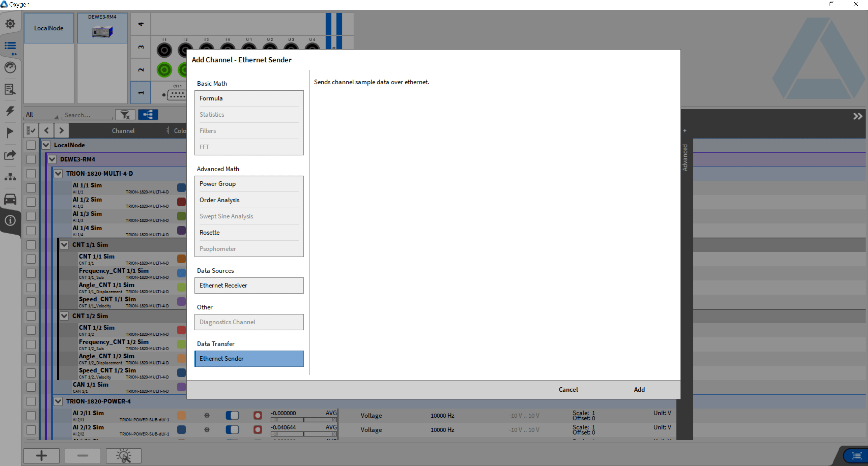Screen dimensions: 868x466
Task: Click the channel Search field
Action: (x=87, y=115)
